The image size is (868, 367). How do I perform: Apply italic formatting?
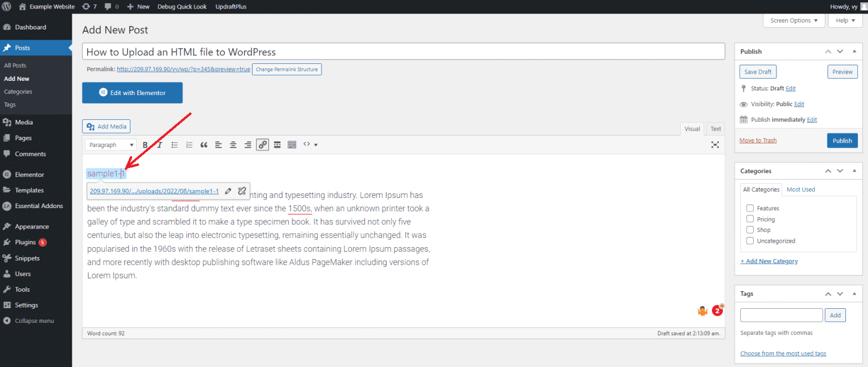(159, 144)
